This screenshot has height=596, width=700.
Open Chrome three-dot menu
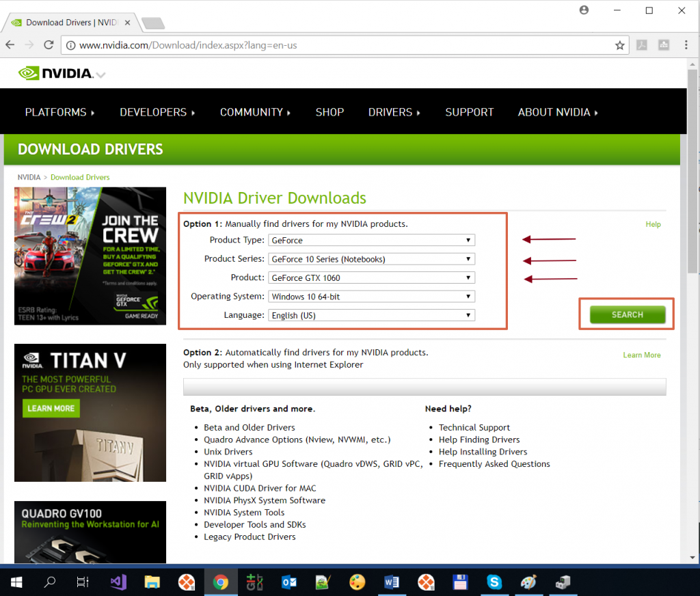686,45
